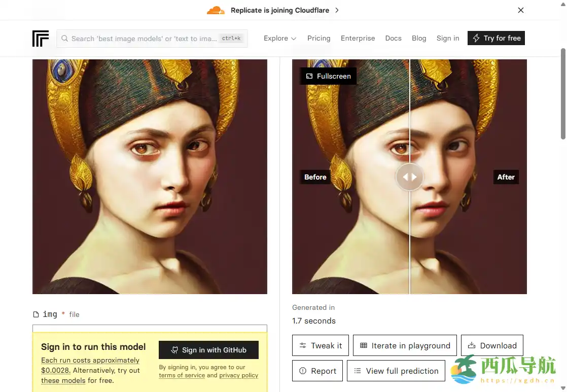
Task: Open Enterprise in the navigation
Action: [358, 39]
